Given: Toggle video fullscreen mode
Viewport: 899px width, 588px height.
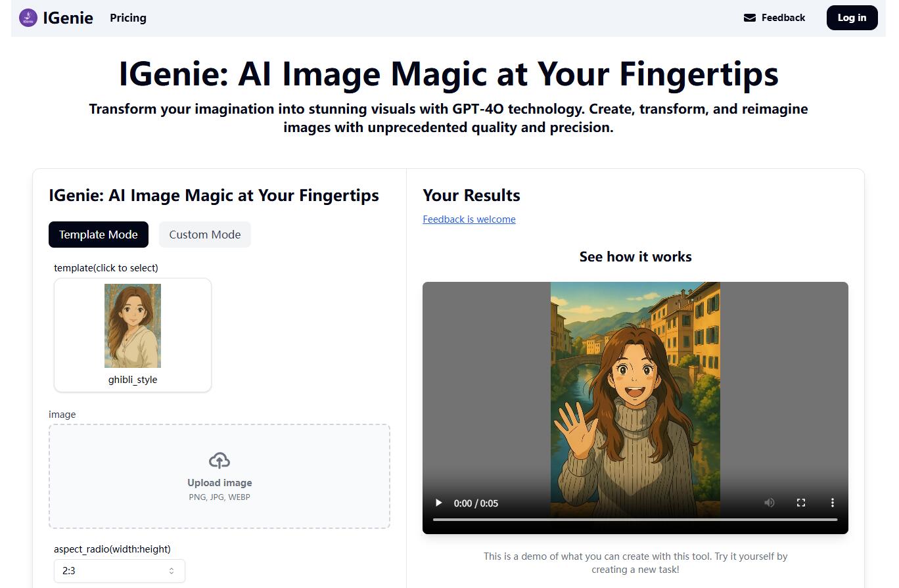Looking at the screenshot, I should coord(801,503).
